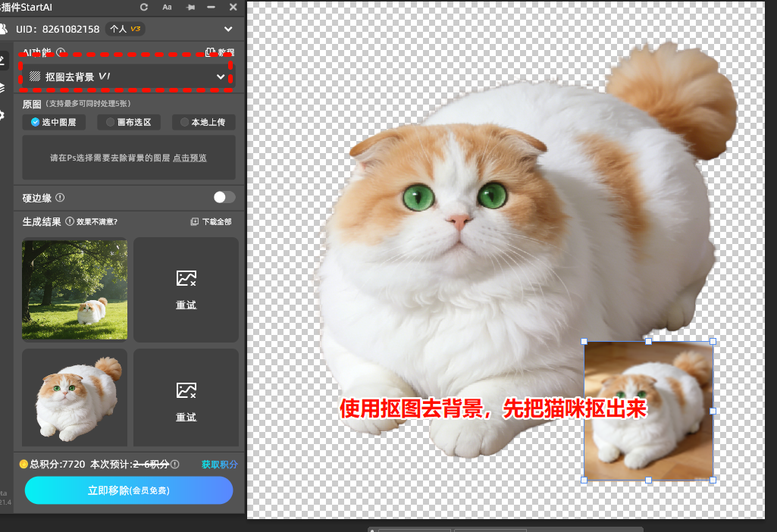Screen dimensions: 777x532
Task: Open the 教程 tutorial book icon
Action: (x=211, y=53)
